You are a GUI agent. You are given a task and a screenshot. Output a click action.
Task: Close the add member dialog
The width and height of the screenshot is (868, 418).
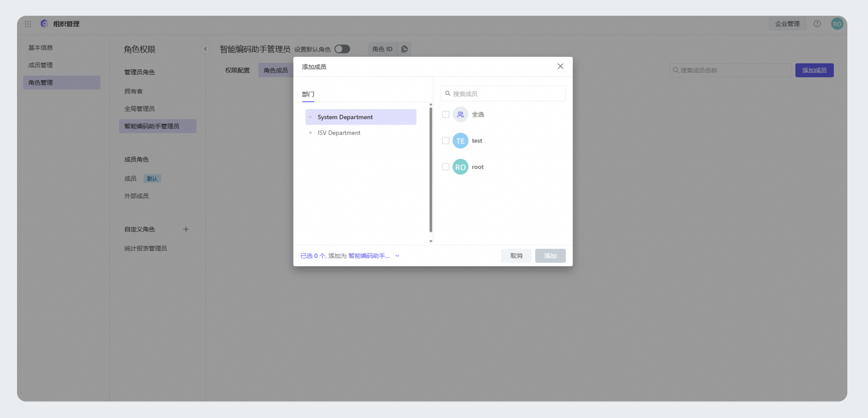point(560,66)
